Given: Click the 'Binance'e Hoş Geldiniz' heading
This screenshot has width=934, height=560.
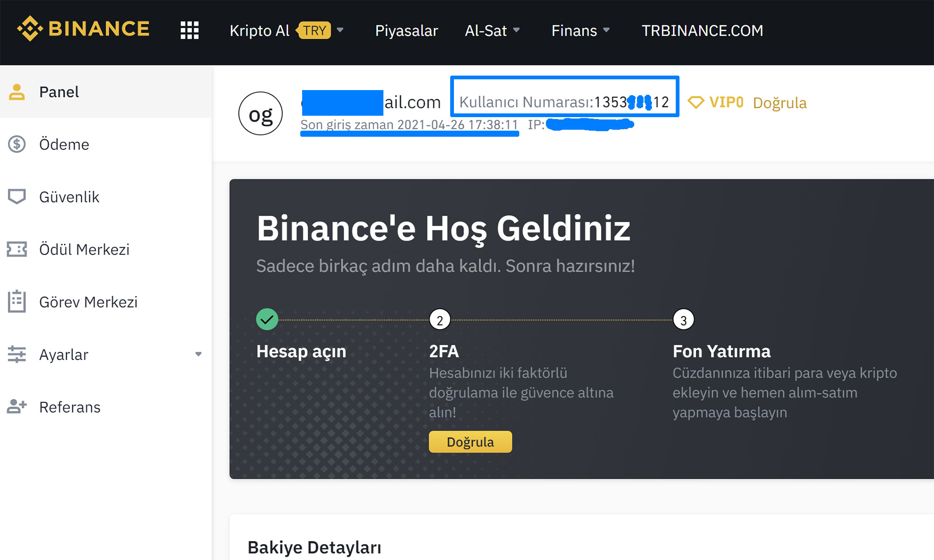Looking at the screenshot, I should (444, 229).
